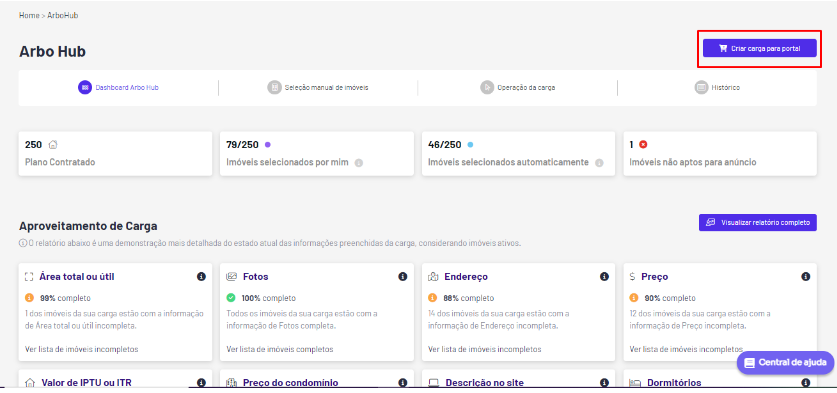The height and width of the screenshot is (393, 837).
Task: Click info icon on Preço do condomínio card
Action: coord(402,382)
